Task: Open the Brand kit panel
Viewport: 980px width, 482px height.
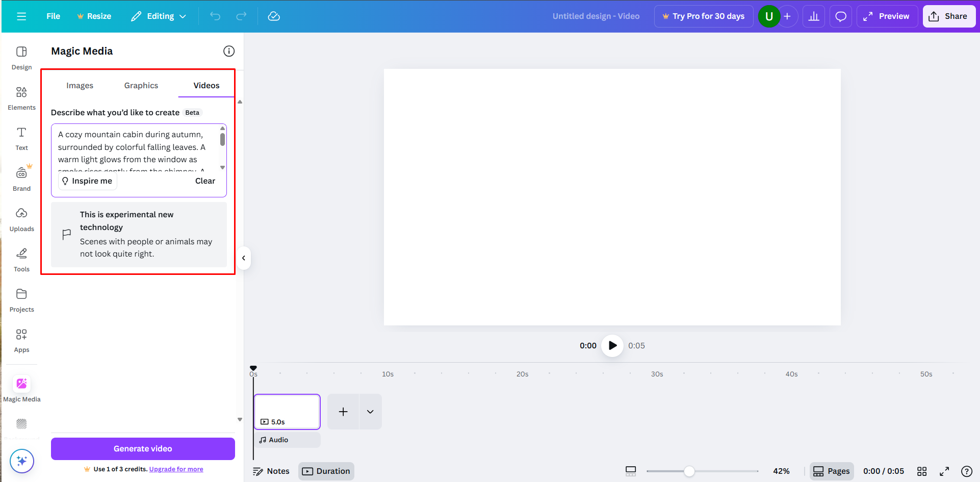Action: pos(21,177)
